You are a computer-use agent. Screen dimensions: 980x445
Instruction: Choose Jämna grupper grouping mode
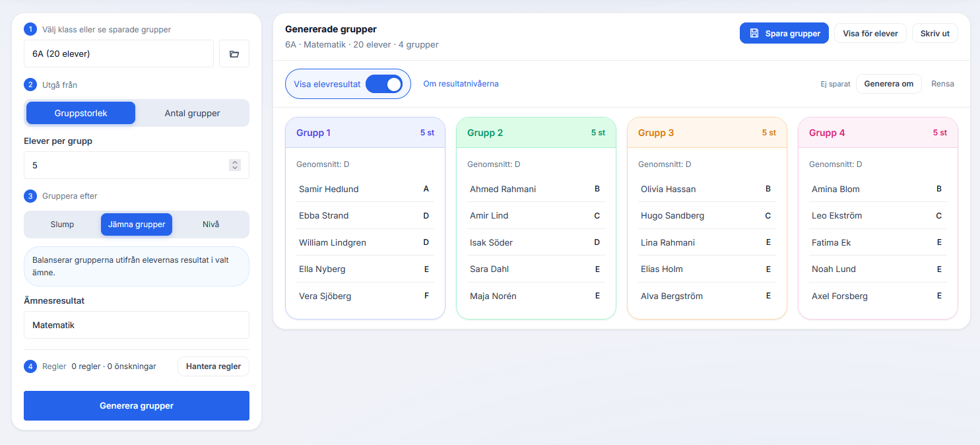click(137, 224)
